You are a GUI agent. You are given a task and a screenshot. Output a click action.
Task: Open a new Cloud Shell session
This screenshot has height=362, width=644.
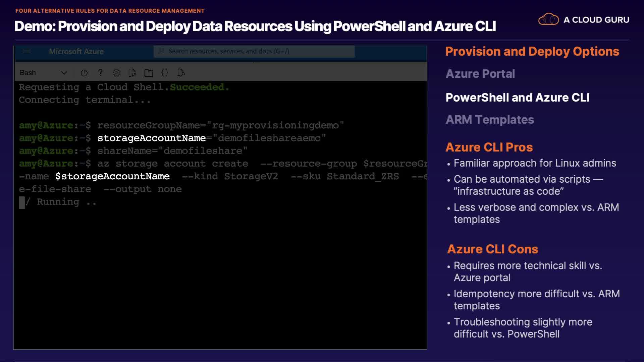[148, 73]
